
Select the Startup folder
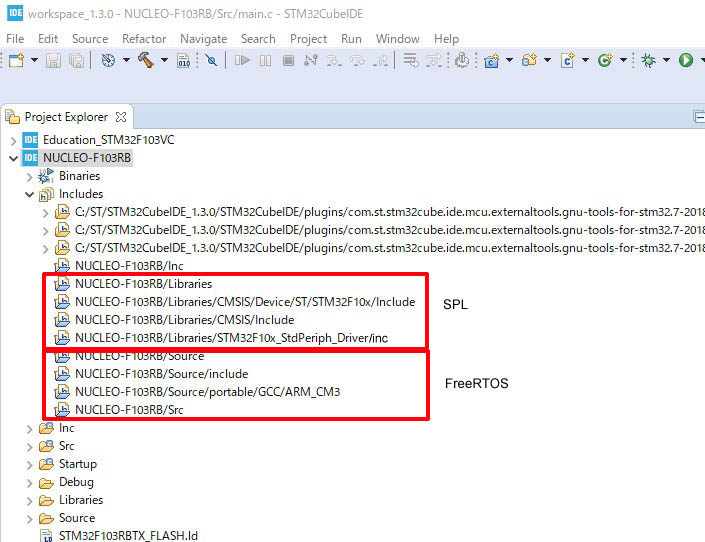pos(77,464)
